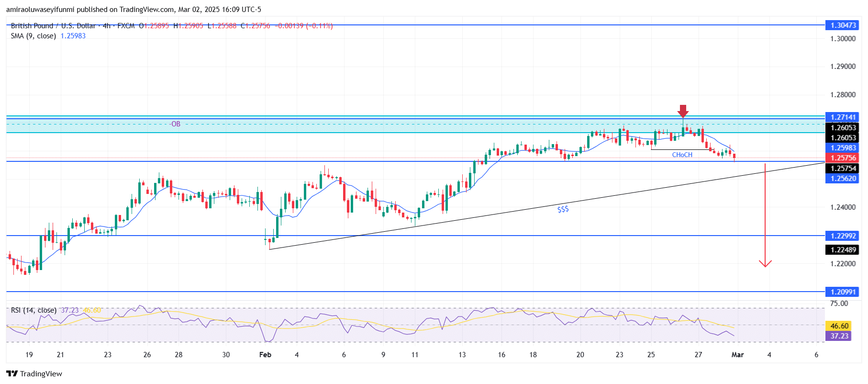Click the 1.30473 price level label

(x=842, y=25)
